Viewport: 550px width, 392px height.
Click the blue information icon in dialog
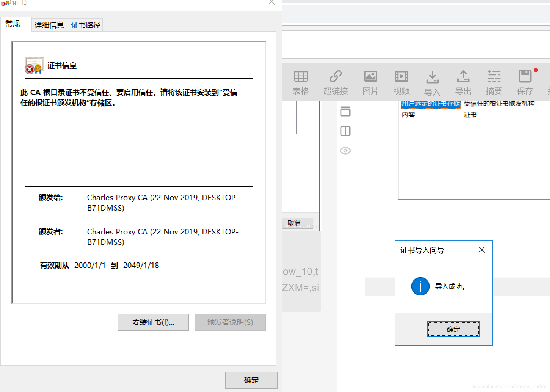[x=420, y=286]
